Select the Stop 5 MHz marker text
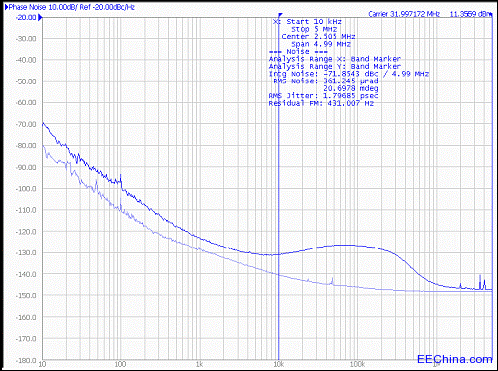Image resolution: width=498 pixels, height=371 pixels. coord(314,29)
